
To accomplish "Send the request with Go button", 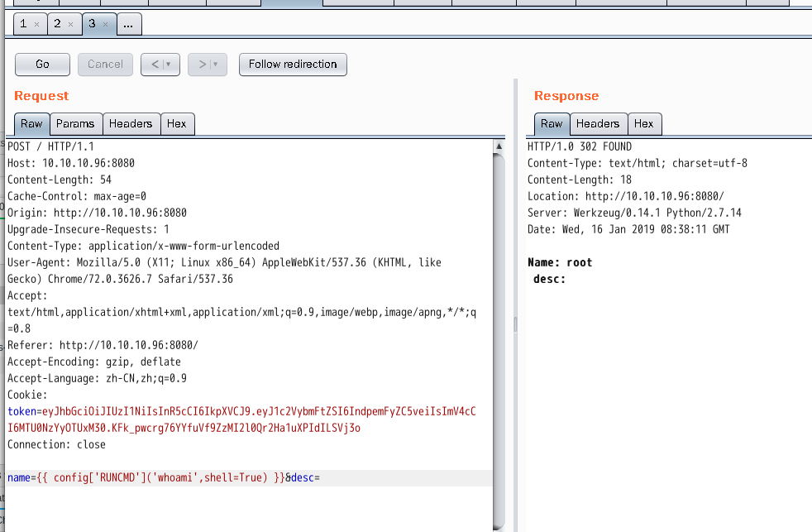I will tap(42, 65).
